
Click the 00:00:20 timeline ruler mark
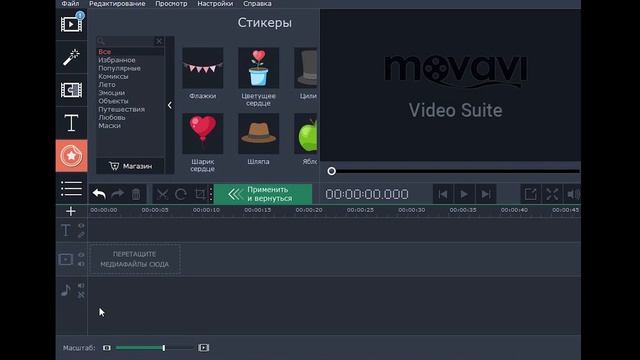tap(309, 210)
